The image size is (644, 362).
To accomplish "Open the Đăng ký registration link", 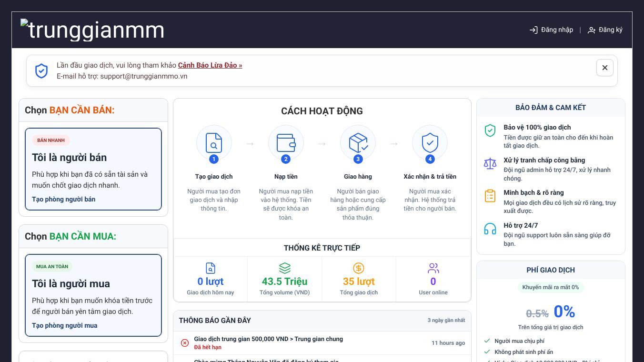I will [605, 30].
